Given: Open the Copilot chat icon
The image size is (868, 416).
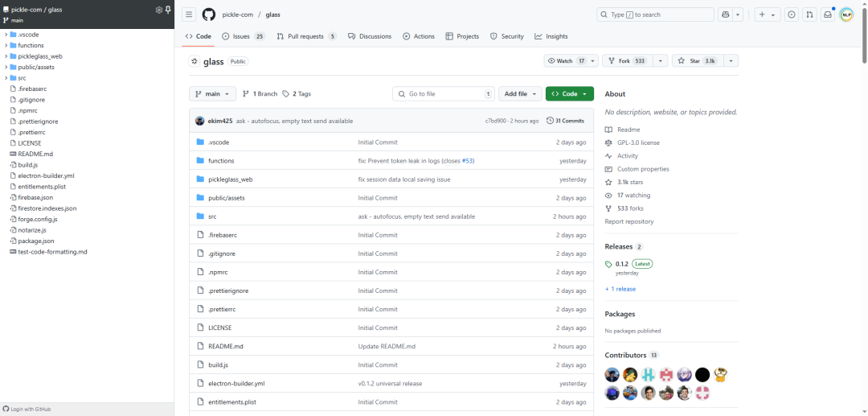Looking at the screenshot, I should tap(725, 15).
